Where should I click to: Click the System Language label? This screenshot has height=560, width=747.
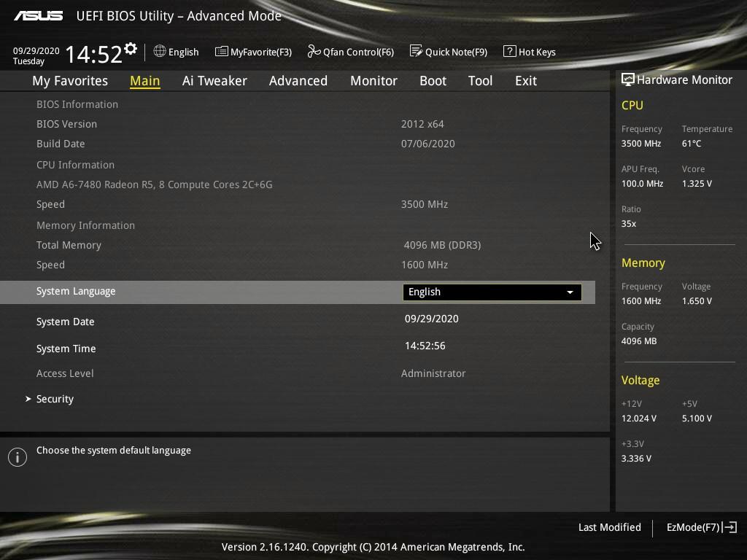click(x=76, y=292)
